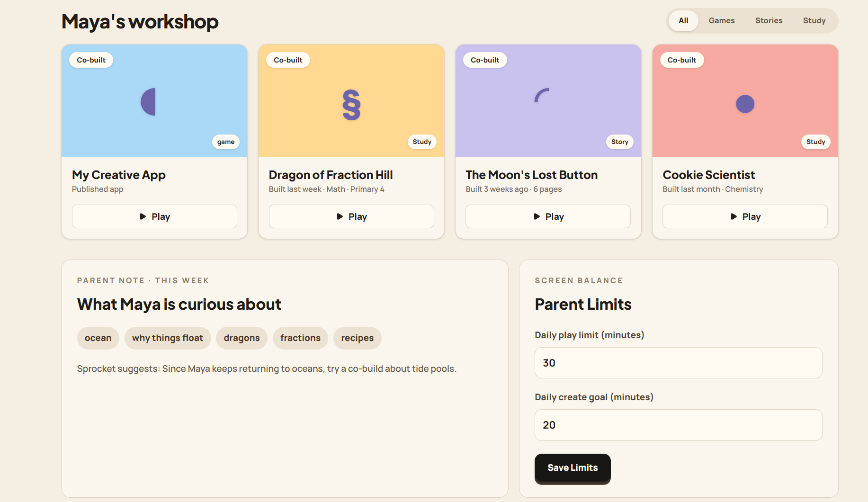Image resolution: width=868 pixels, height=502 pixels.
Task: Click the fractions interest tag
Action: click(300, 338)
